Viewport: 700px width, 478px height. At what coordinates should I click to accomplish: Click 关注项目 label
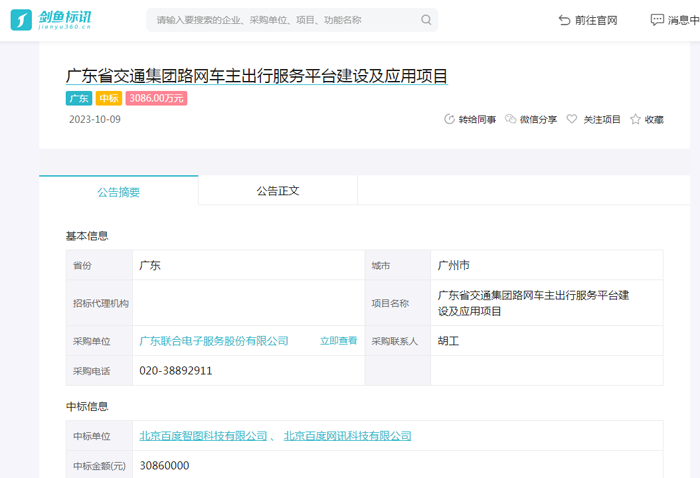pyautogui.click(x=602, y=120)
